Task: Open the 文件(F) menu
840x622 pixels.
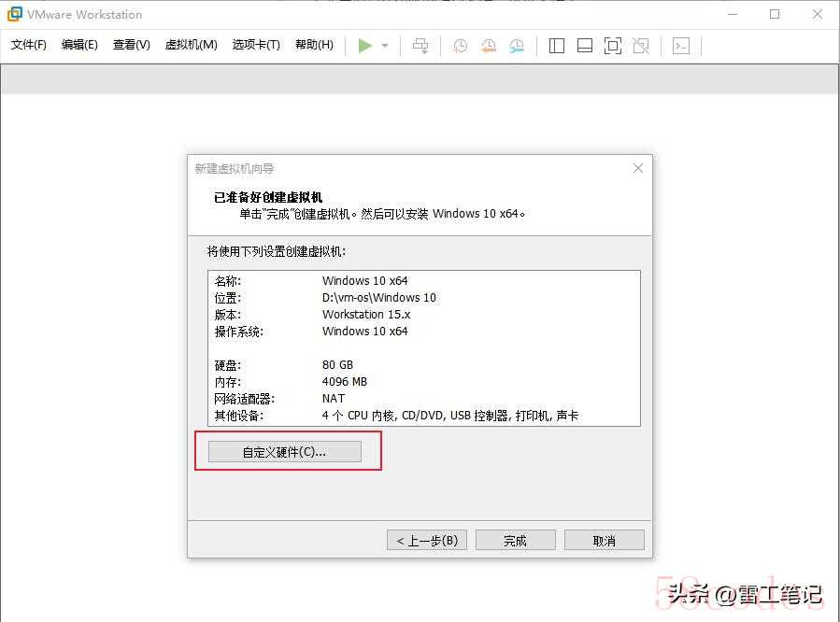Action: [x=29, y=45]
